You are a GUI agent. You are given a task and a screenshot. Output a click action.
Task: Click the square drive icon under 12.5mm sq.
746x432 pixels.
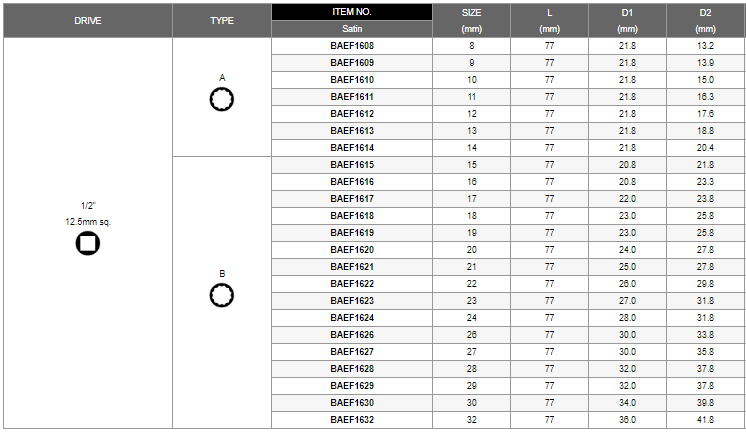tap(88, 244)
